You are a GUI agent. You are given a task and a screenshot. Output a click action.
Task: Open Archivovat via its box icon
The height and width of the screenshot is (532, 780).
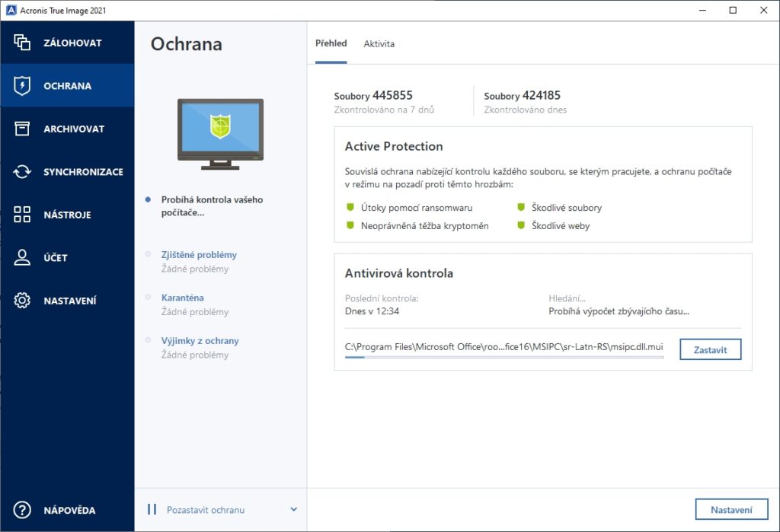(x=22, y=129)
